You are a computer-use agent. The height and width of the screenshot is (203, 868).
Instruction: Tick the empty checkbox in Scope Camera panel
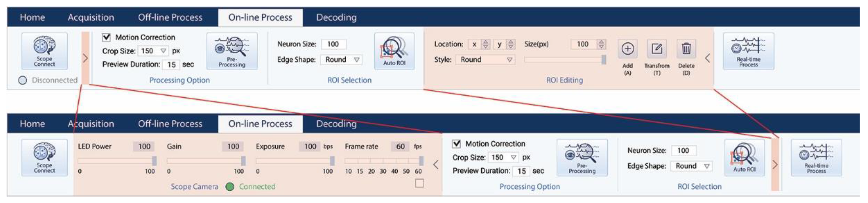419,183
